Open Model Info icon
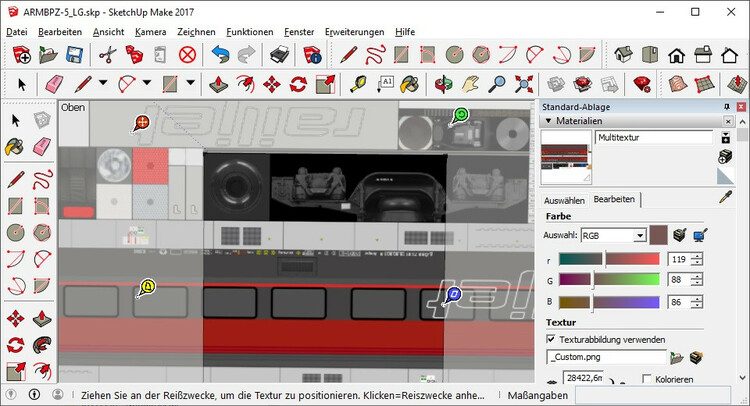750x406 pixels. 312,55
